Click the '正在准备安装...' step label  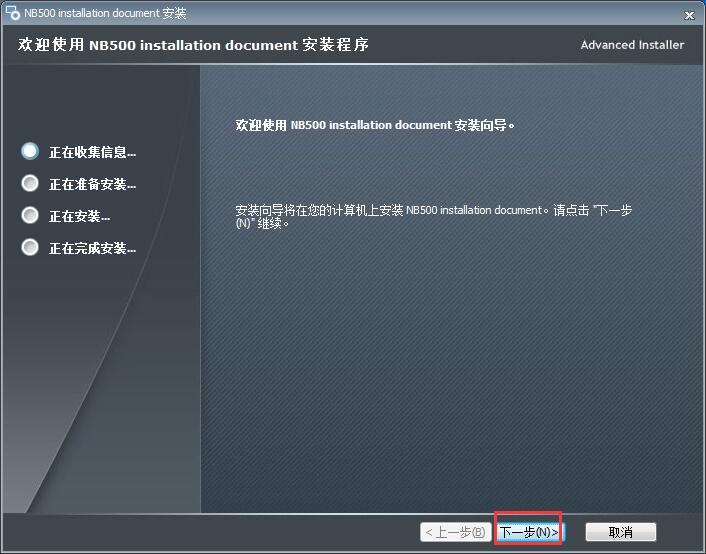(92, 185)
